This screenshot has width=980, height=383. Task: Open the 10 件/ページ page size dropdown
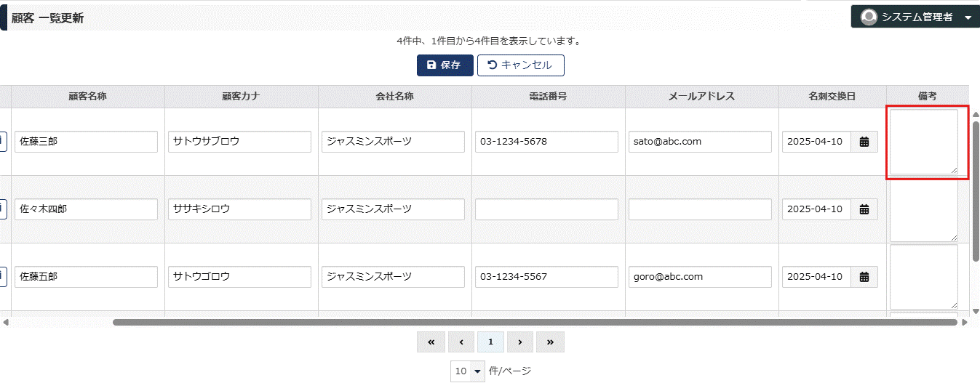coord(467,371)
